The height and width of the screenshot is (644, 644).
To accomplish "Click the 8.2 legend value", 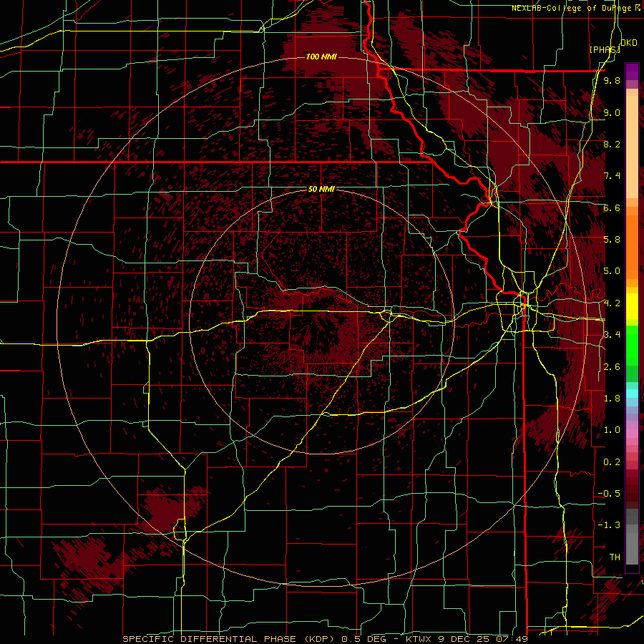I will [612, 144].
